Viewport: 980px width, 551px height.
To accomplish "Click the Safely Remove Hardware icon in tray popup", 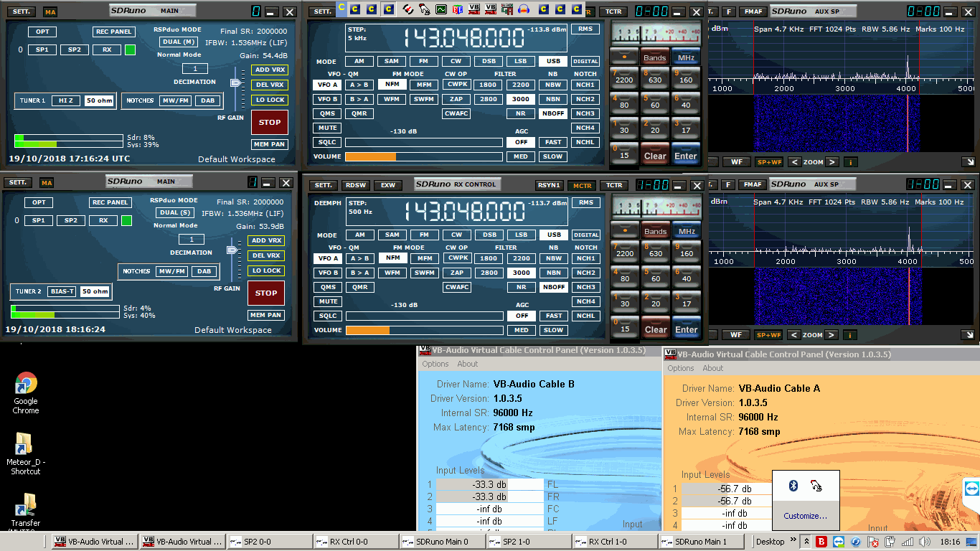I will pyautogui.click(x=816, y=486).
